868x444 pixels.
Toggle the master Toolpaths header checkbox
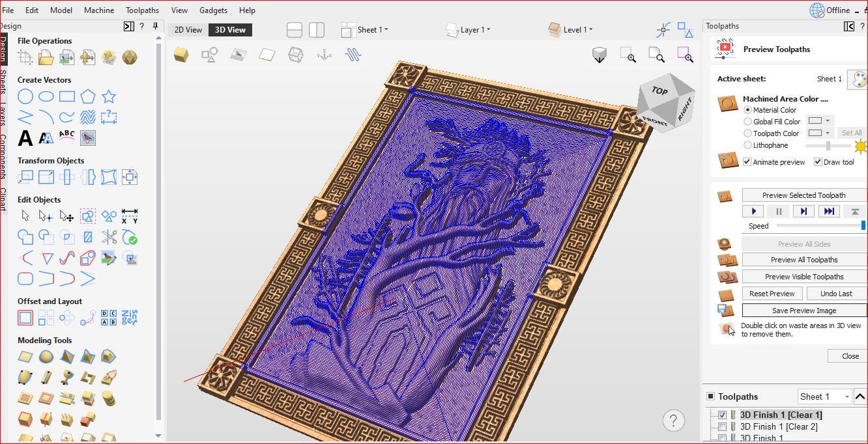click(710, 396)
